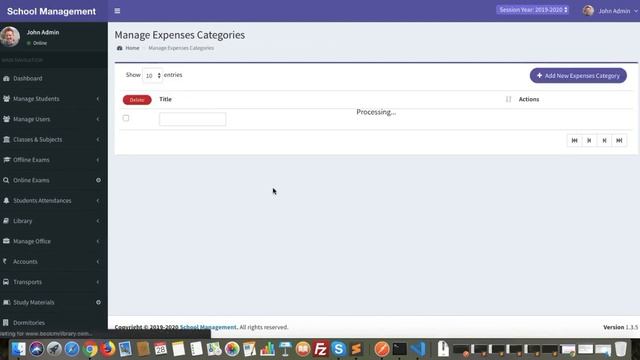
Task: Click the Manage Users people icon
Action: (x=6, y=119)
